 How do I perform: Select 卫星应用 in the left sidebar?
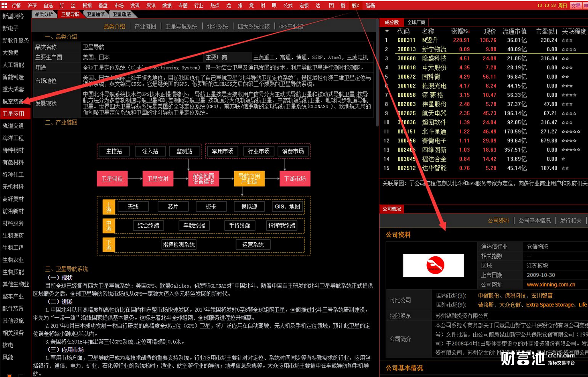pyautogui.click(x=15, y=114)
